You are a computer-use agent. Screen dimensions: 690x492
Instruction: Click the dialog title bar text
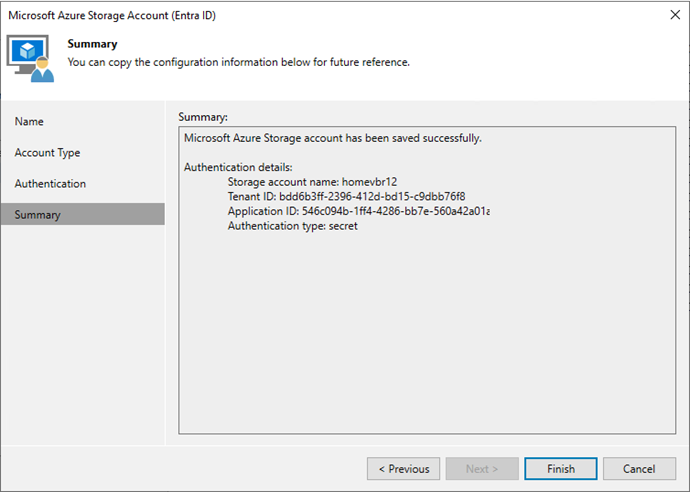(112, 15)
